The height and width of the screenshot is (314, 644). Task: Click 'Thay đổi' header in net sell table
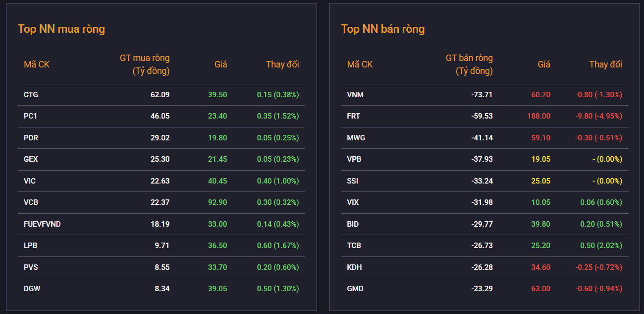coord(606,64)
